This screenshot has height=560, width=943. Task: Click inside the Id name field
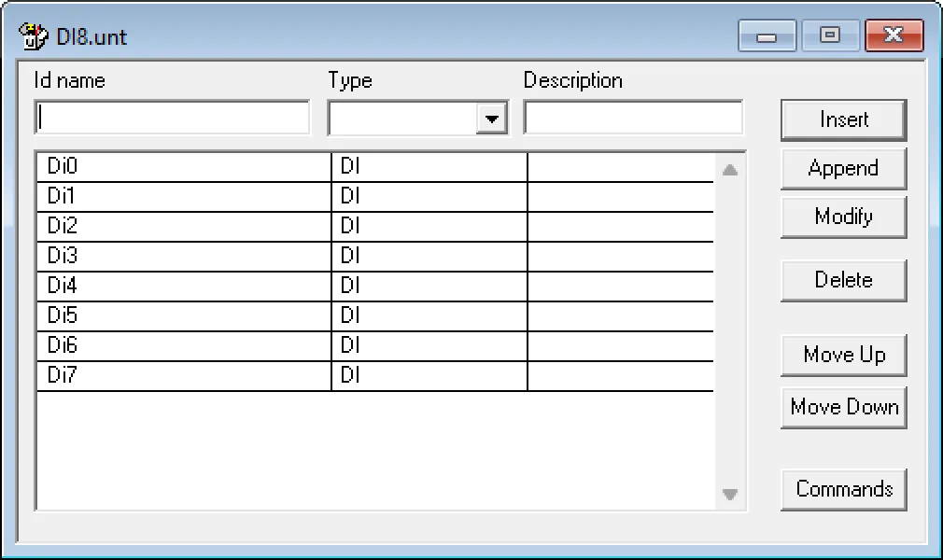[x=173, y=117]
